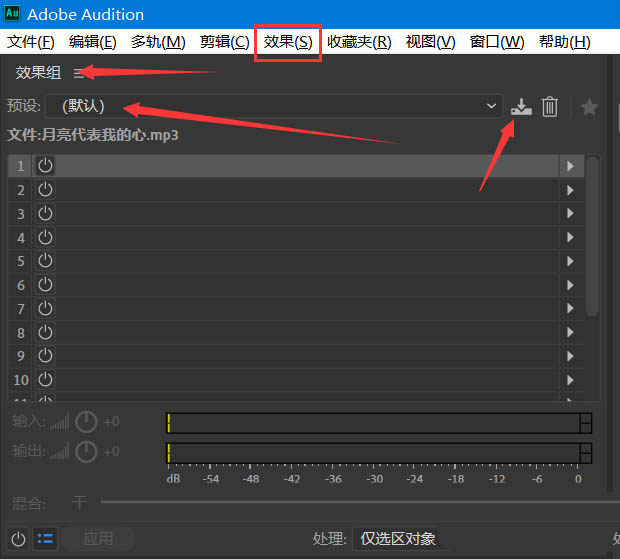Toggle power for effect slot 4
The height and width of the screenshot is (559, 620).
[45, 237]
